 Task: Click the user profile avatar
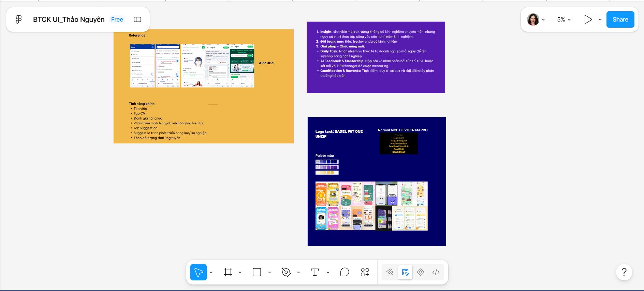point(533,19)
